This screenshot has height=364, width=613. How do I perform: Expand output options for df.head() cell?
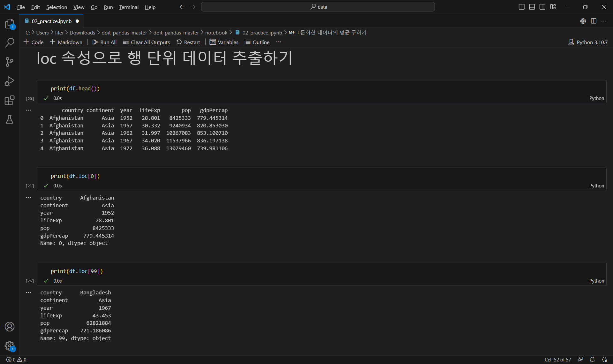coord(28,110)
